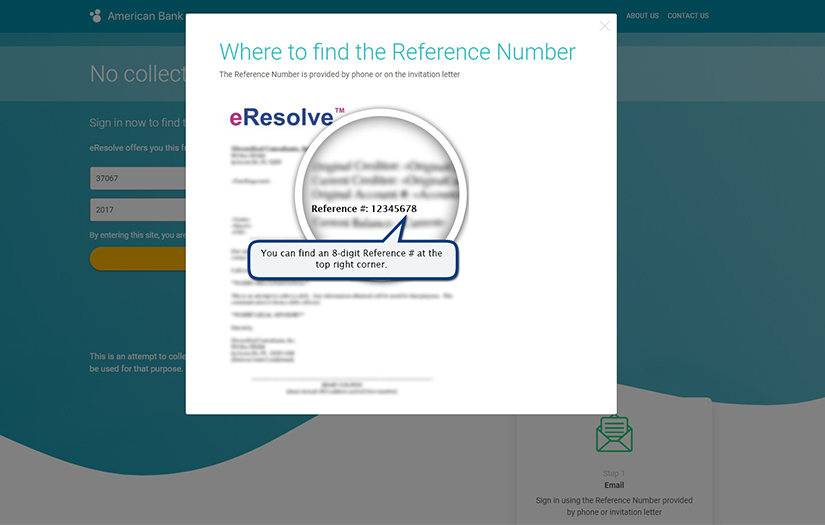The image size is (825, 525).
Task: Click the 'Sign in using the Reference Number' text
Action: coord(614,506)
